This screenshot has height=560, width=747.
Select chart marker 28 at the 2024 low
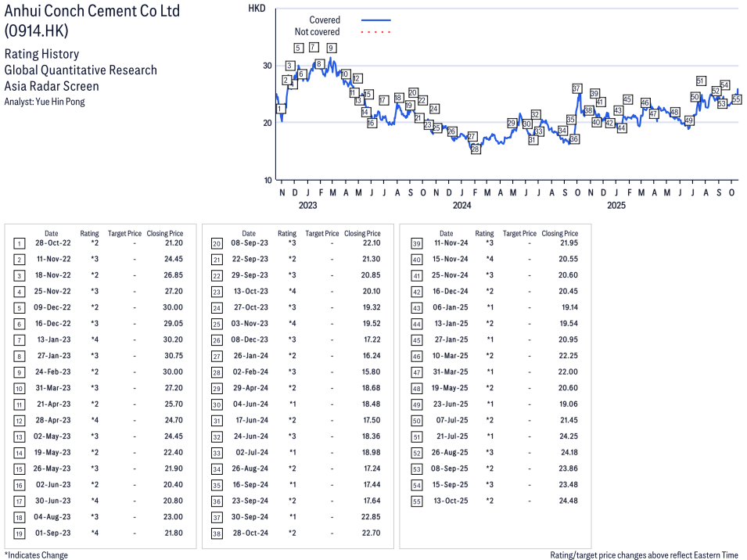coord(476,149)
